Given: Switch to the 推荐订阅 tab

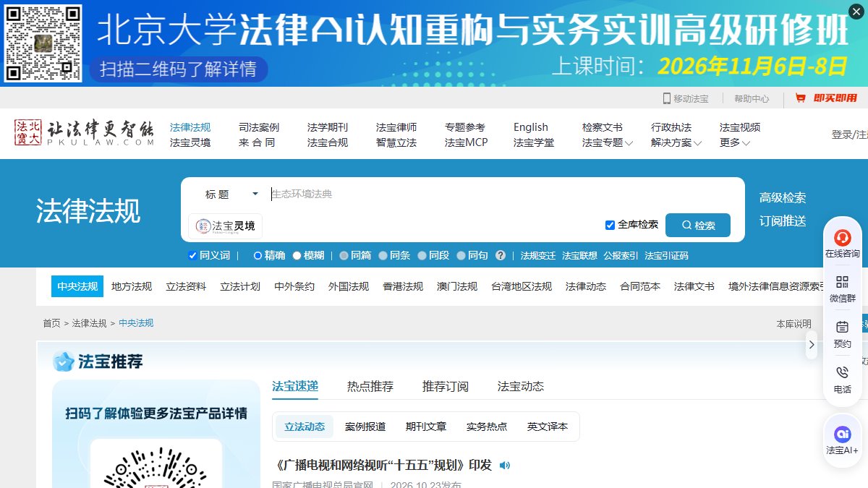Looking at the screenshot, I should pos(446,386).
